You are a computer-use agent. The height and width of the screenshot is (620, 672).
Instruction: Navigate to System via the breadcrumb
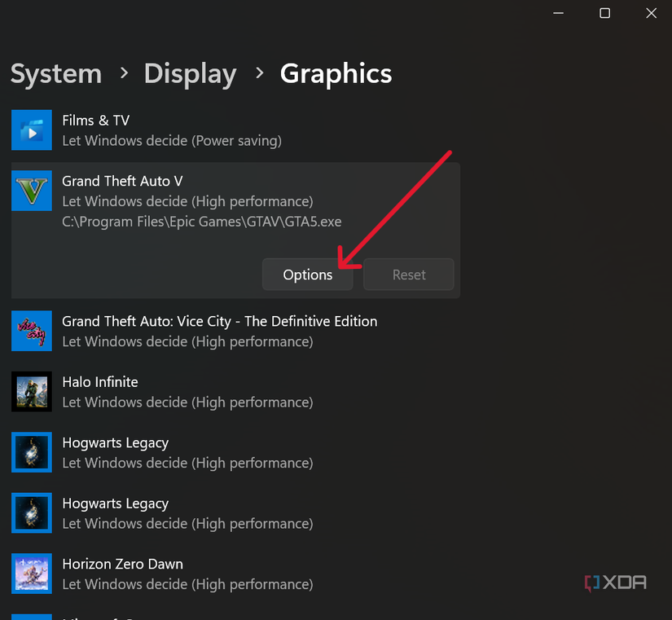point(55,73)
